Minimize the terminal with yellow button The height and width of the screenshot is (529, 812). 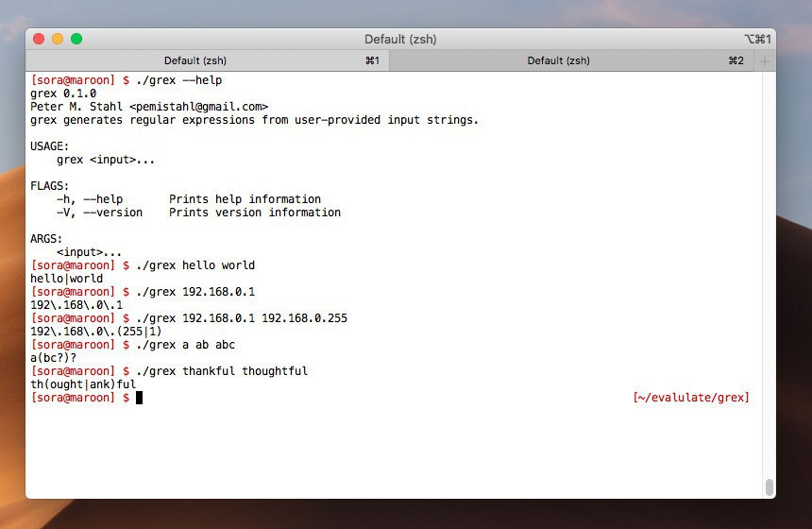(x=58, y=39)
